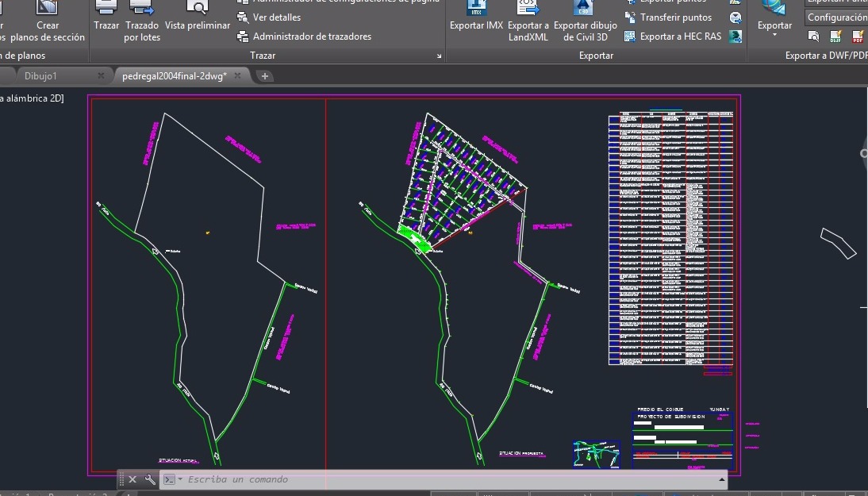Click Crear planos de sección
This screenshot has width=868, height=496.
coord(48,21)
